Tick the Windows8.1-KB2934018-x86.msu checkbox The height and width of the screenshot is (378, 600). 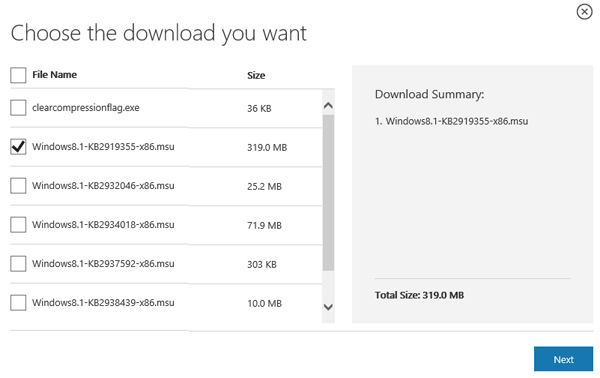coord(18,225)
